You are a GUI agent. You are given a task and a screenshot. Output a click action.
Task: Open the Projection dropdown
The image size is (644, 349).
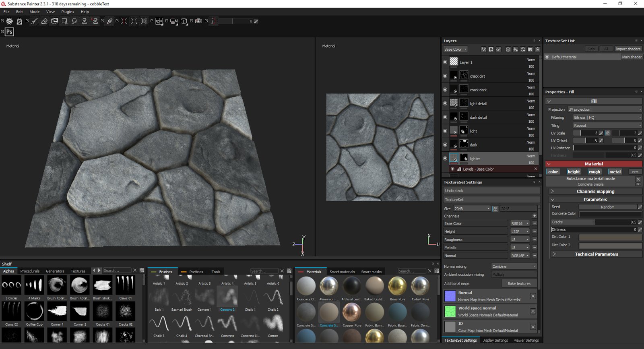(x=605, y=109)
